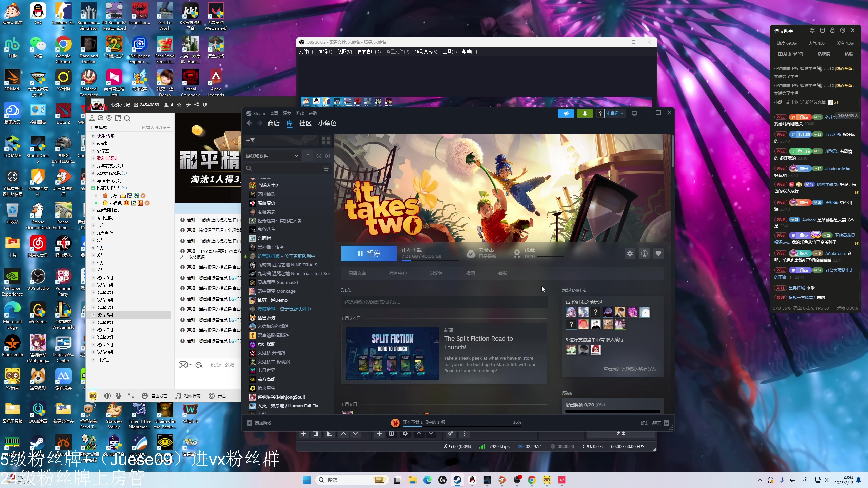Click the Steam game page vertical scrollbar
868x488 pixels.
672,151
